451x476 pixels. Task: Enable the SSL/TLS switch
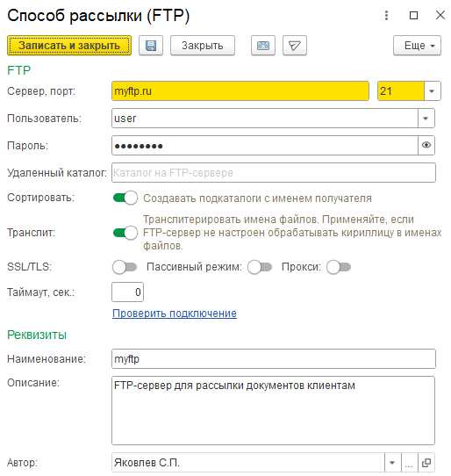point(125,267)
